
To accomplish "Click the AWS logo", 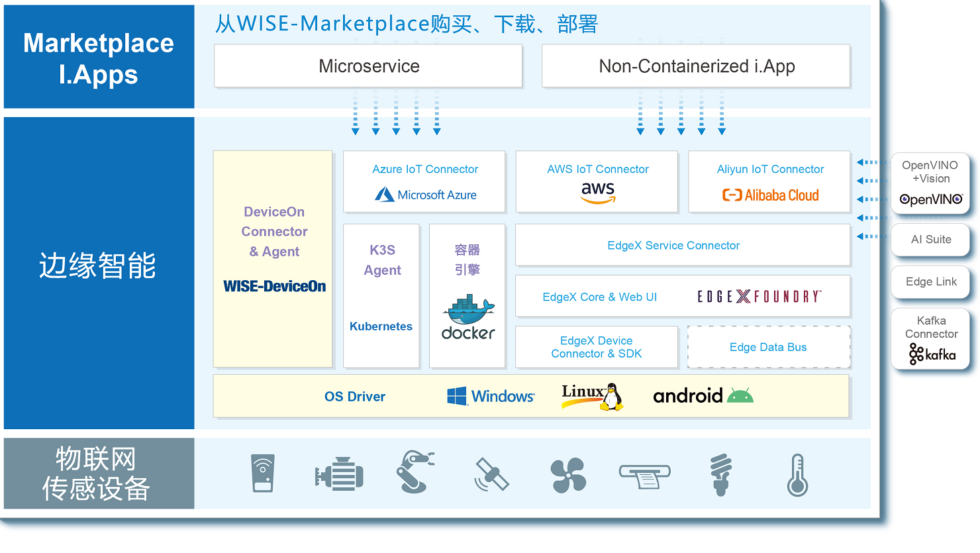I will [x=598, y=192].
